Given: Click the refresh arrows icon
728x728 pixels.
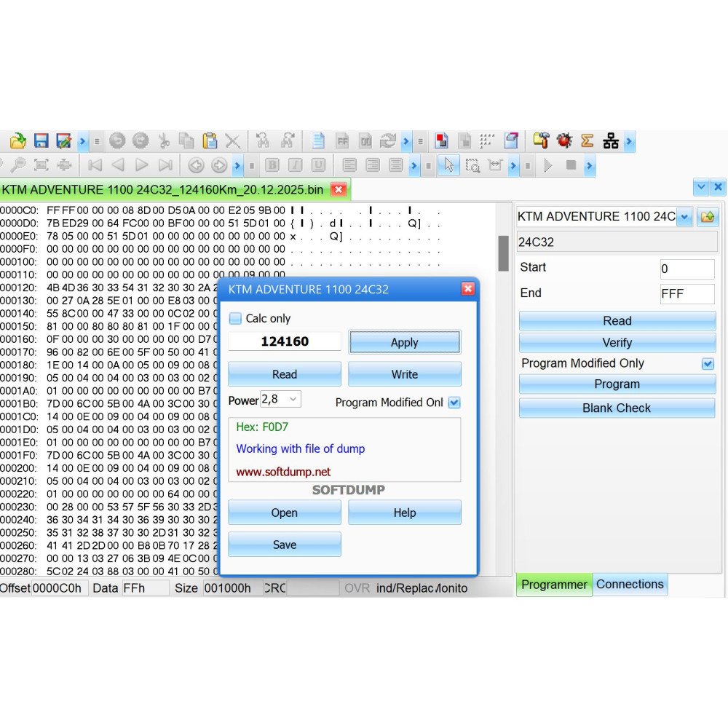Looking at the screenshot, I should click(387, 141).
